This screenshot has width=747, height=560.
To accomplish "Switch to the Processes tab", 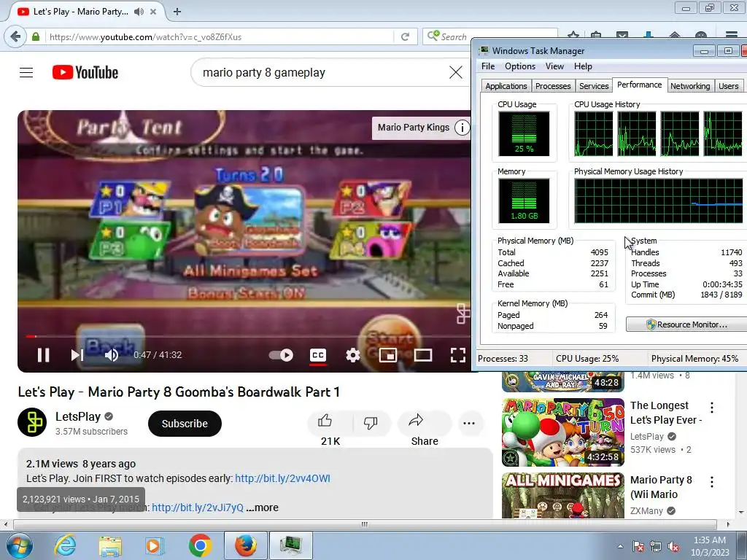I will tap(553, 86).
